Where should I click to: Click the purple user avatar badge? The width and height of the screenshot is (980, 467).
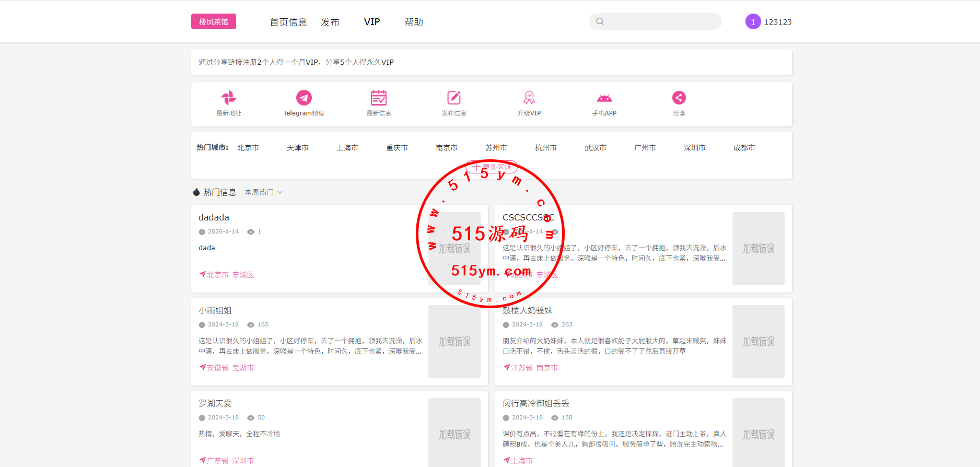753,21
